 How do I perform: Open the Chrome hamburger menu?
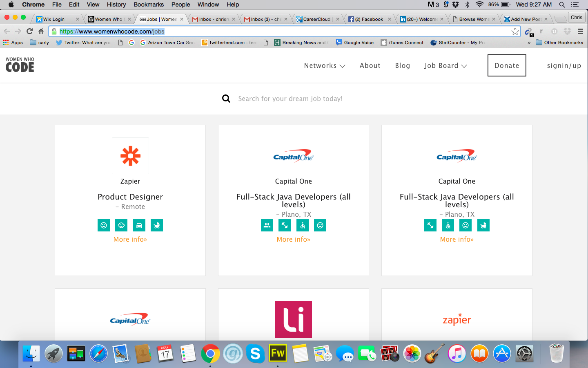coord(580,31)
